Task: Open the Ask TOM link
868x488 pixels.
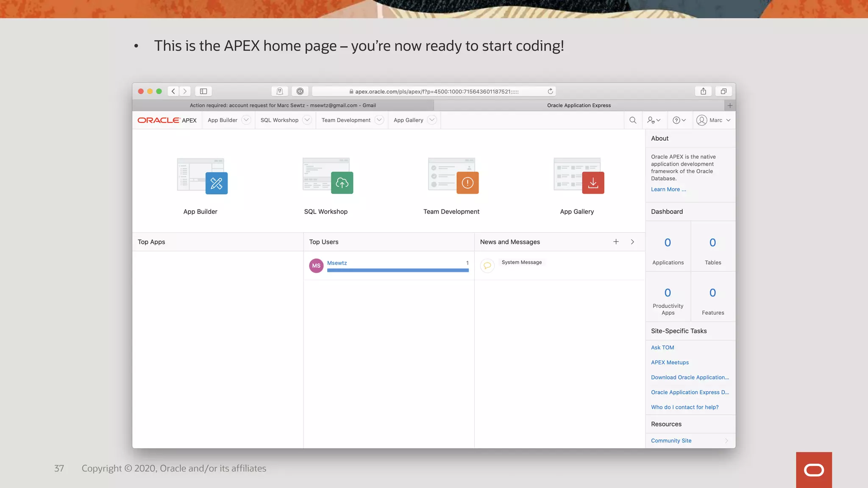Action: click(662, 347)
